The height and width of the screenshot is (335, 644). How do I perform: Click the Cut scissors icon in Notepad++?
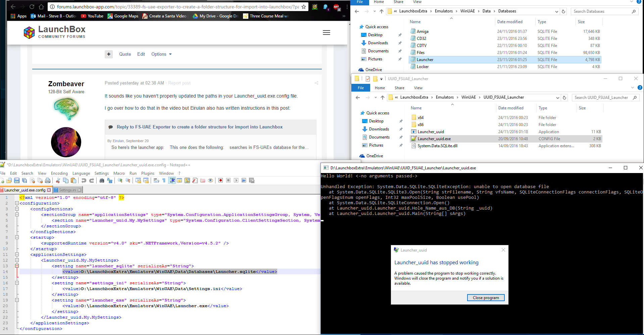(58, 180)
